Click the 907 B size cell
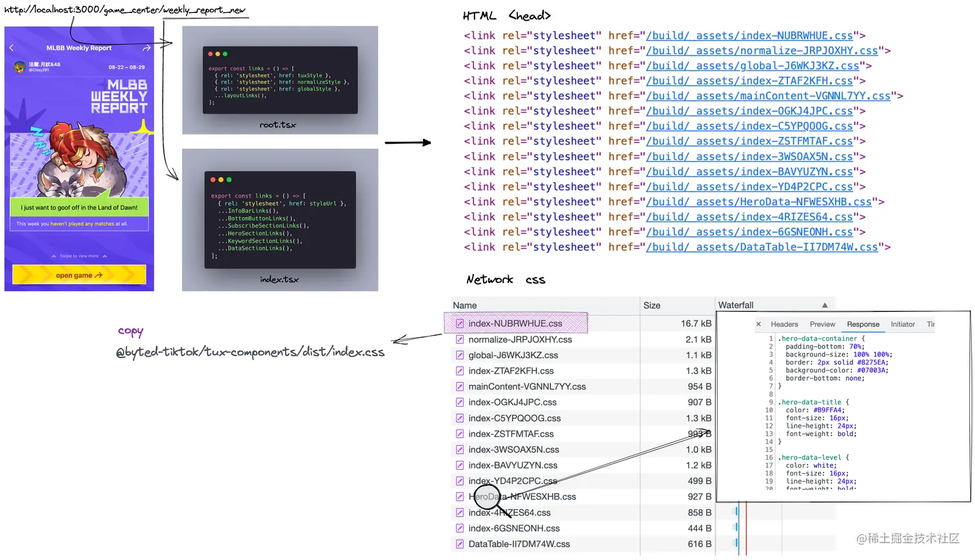The height and width of the screenshot is (560, 975). 700,402
